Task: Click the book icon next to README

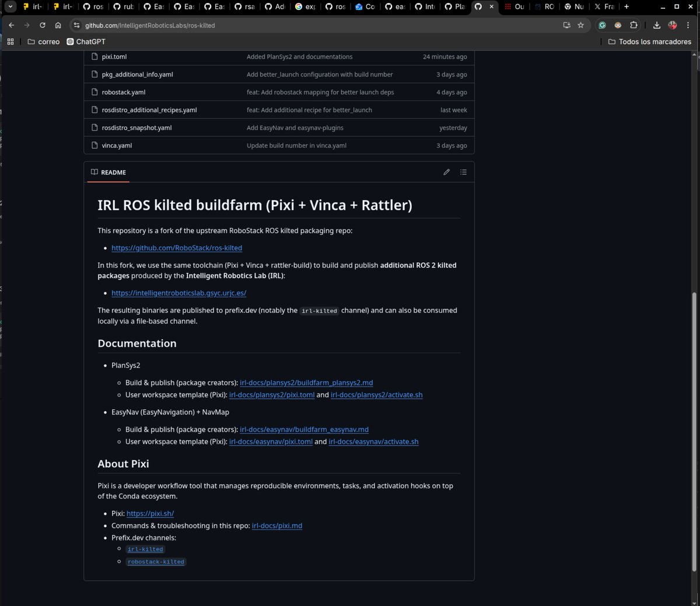Action: click(94, 172)
